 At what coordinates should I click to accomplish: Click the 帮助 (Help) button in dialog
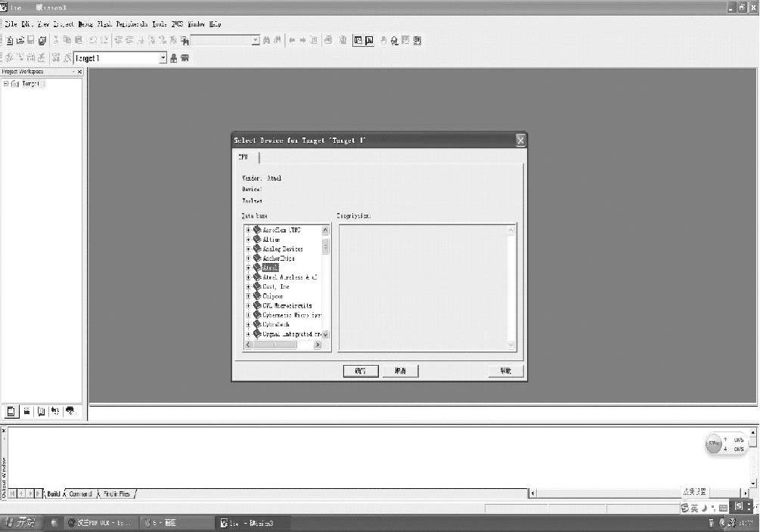[x=506, y=371]
